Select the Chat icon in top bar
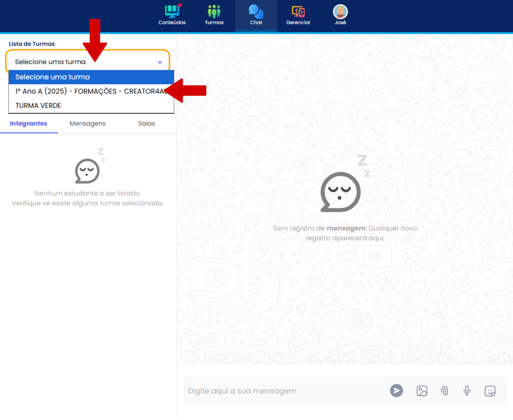513x420 pixels. 256,11
